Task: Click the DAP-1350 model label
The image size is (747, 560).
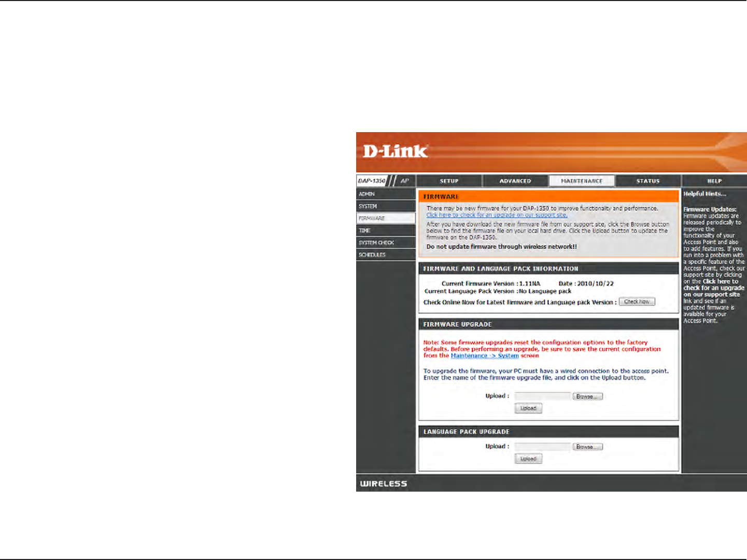Action: click(x=372, y=181)
